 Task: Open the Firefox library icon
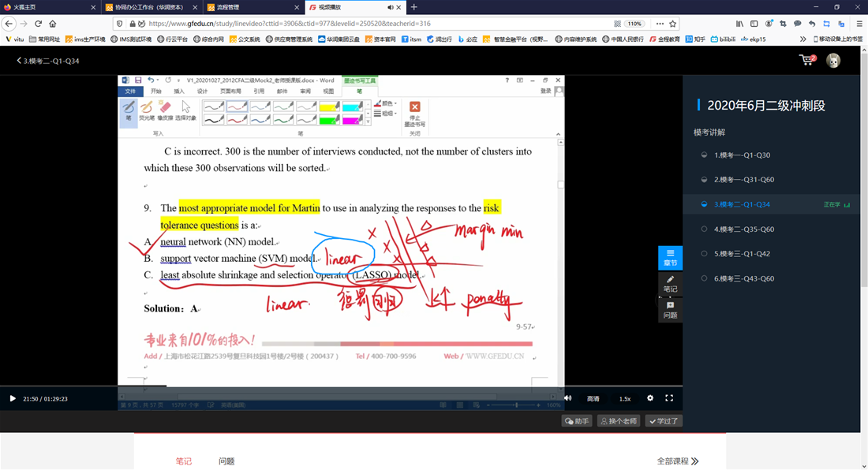[x=739, y=24]
